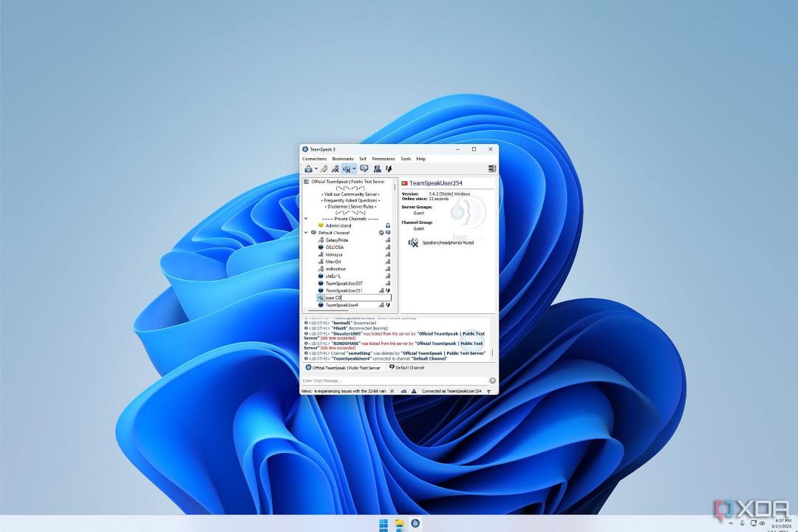Click the Disclaimer | Server Rules channel

[x=351, y=207]
